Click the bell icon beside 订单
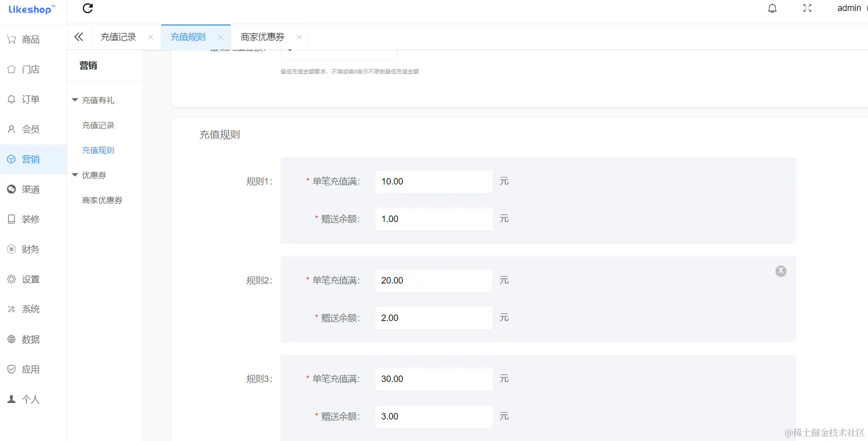Screen dimensions: 868x441 pos(12,99)
